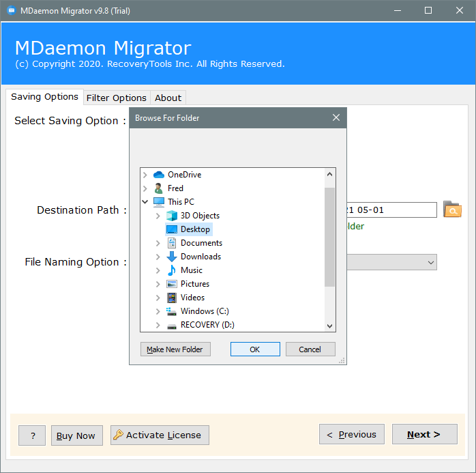The width and height of the screenshot is (476, 473).
Task: Maximize the MDaemon Migrator window
Action: (x=428, y=11)
